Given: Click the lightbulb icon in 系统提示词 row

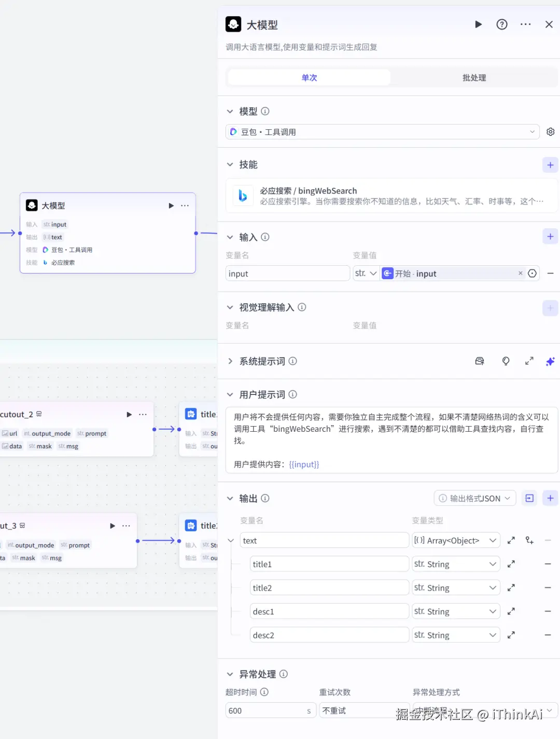Looking at the screenshot, I should pos(505,361).
